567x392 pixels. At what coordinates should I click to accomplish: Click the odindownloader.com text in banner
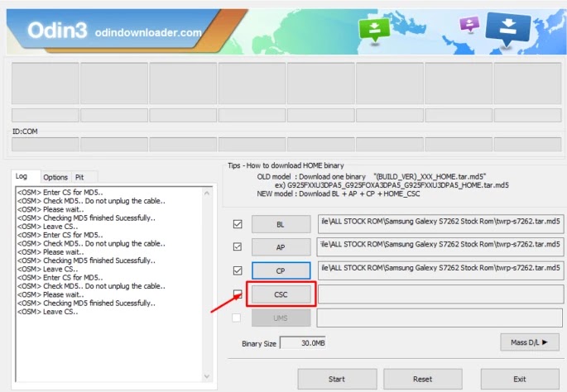click(x=148, y=32)
